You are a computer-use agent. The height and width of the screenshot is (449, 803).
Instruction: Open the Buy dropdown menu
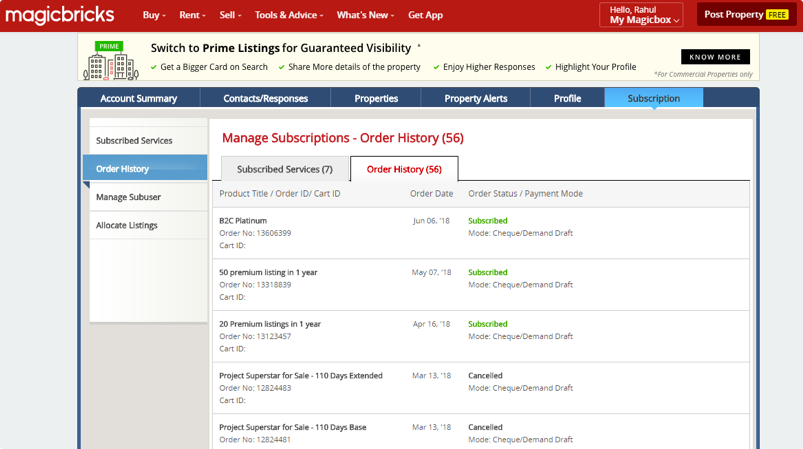pyautogui.click(x=153, y=15)
